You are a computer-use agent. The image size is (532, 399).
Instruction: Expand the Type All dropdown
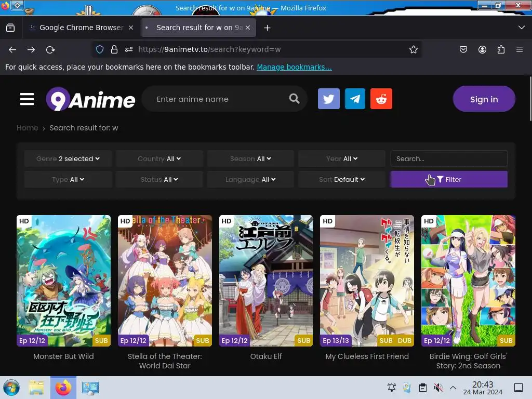(68, 179)
